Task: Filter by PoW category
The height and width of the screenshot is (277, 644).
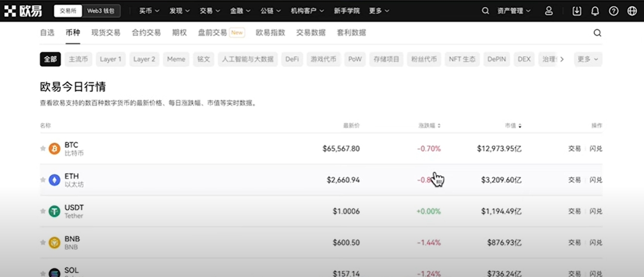Action: pyautogui.click(x=355, y=59)
